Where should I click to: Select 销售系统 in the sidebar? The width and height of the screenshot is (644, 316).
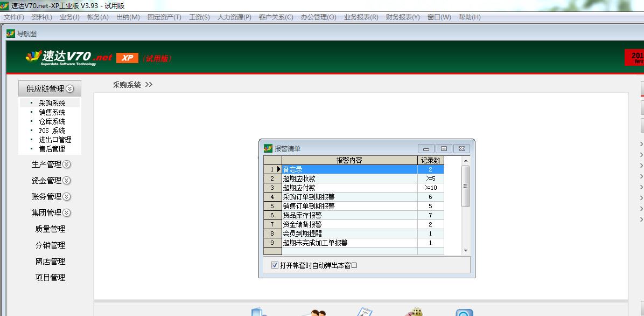click(x=52, y=112)
